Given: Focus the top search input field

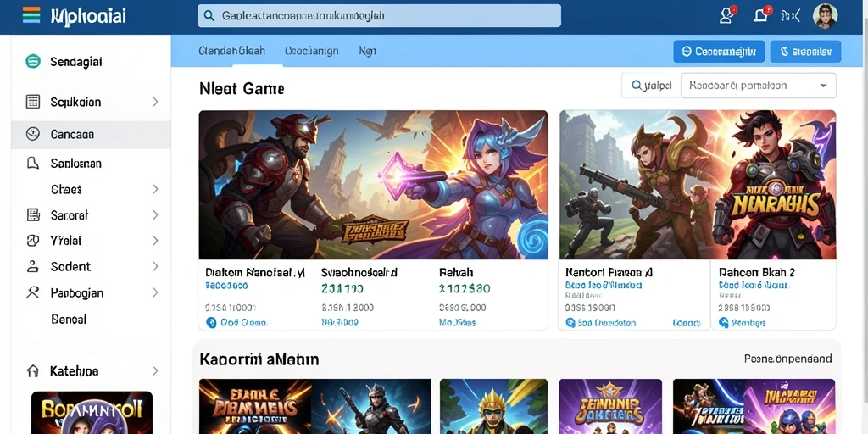Looking at the screenshot, I should [379, 16].
